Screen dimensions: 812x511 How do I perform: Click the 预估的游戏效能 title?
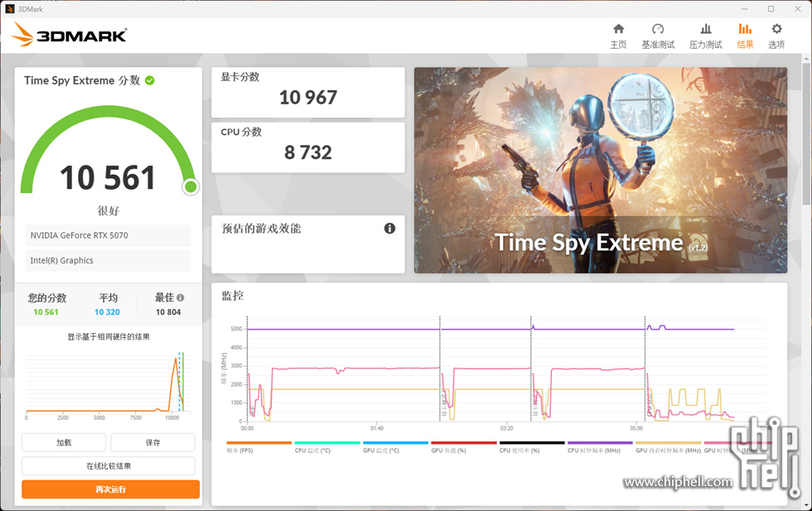(261, 229)
